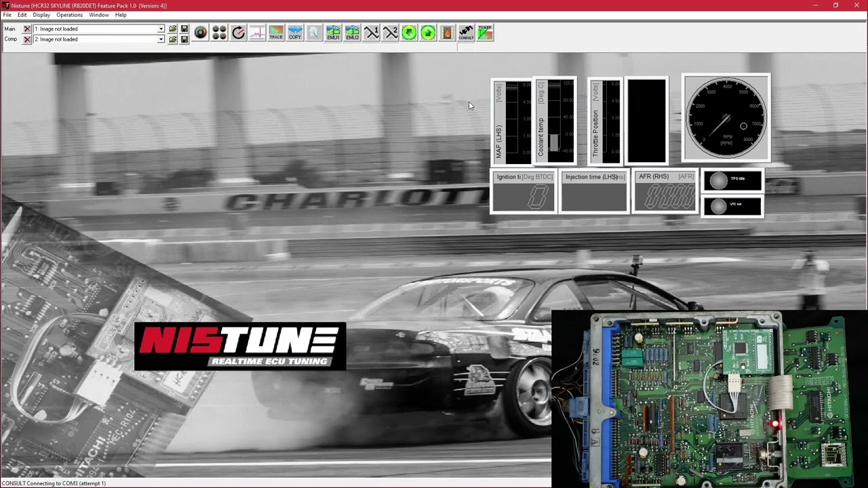Close the Main image with its red X

click(x=27, y=29)
